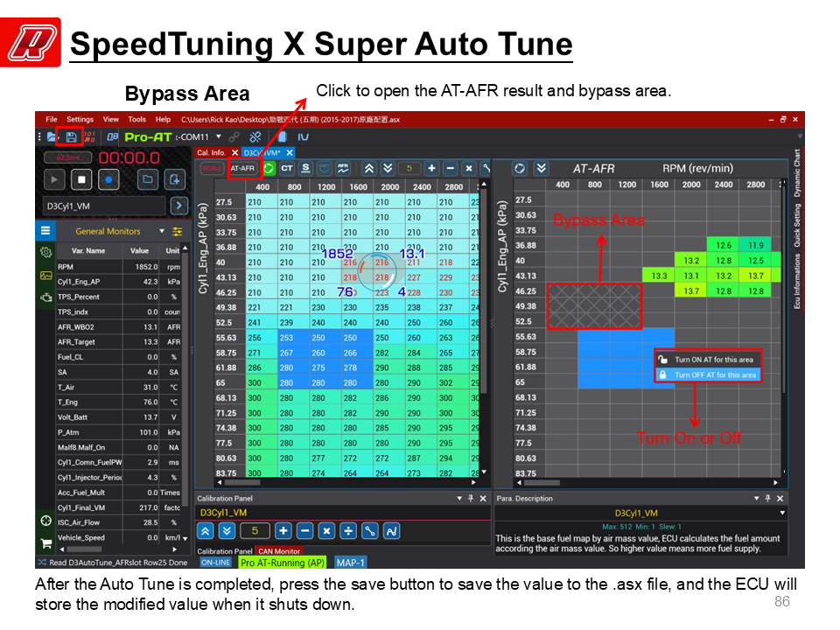Click the divide button in Calibration Panel
Image resolution: width=840 pixels, height=630 pixels.
point(348,531)
